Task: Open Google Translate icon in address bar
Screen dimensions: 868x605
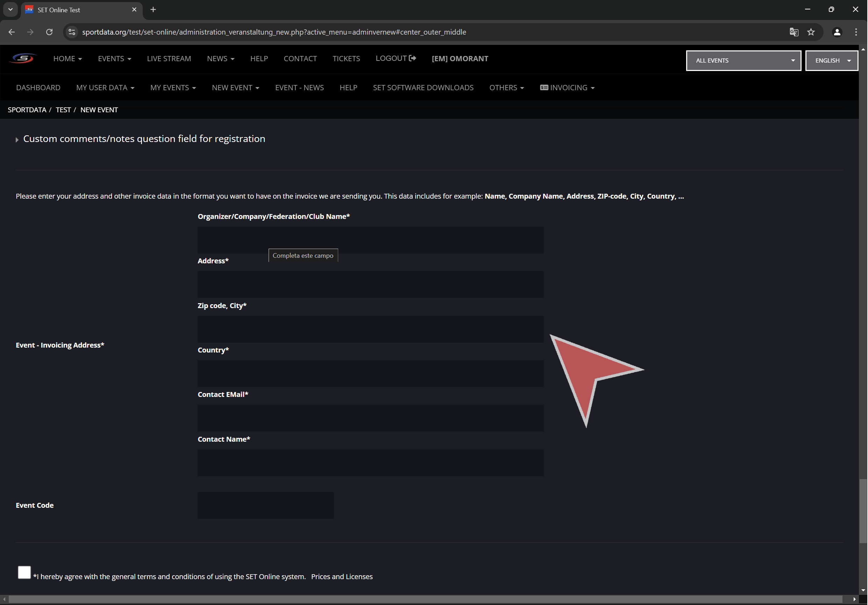Action: tap(794, 32)
